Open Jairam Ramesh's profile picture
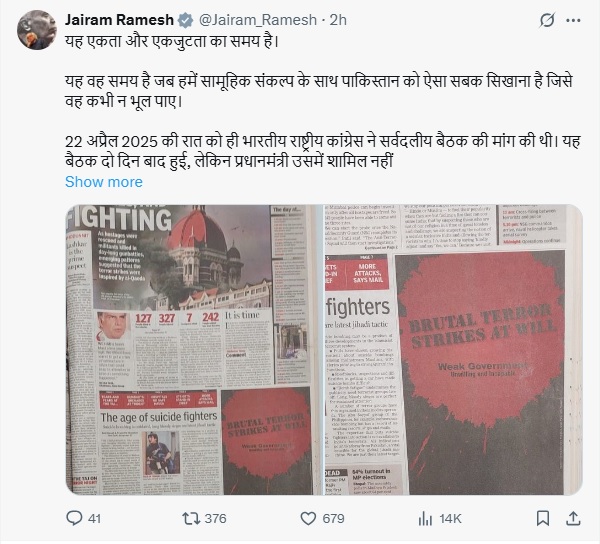Viewport: 600px width, 544px height. click(37, 30)
